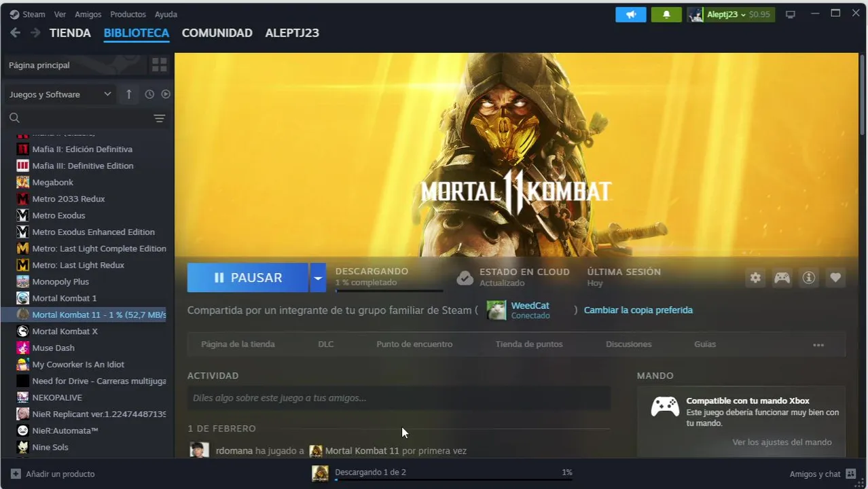Select NieR:Automata™ in the list
This screenshot has width=868, height=489.
(65, 431)
